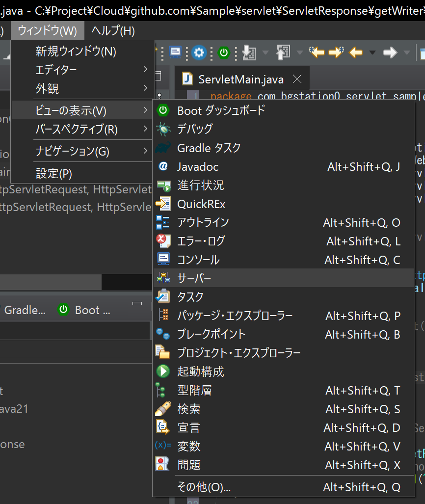Viewport: 425px width, 504px height.
Task: Click the blue gear toolbar icon
Action: coord(199,53)
